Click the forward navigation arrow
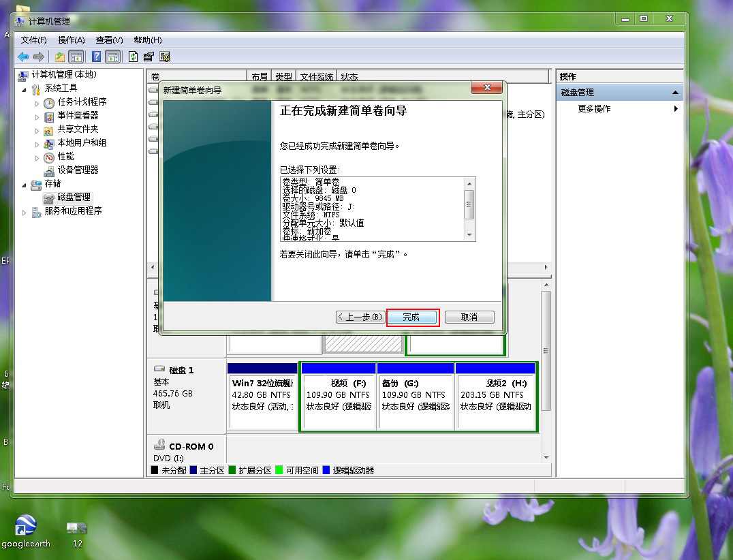The height and width of the screenshot is (560, 733). pyautogui.click(x=39, y=57)
